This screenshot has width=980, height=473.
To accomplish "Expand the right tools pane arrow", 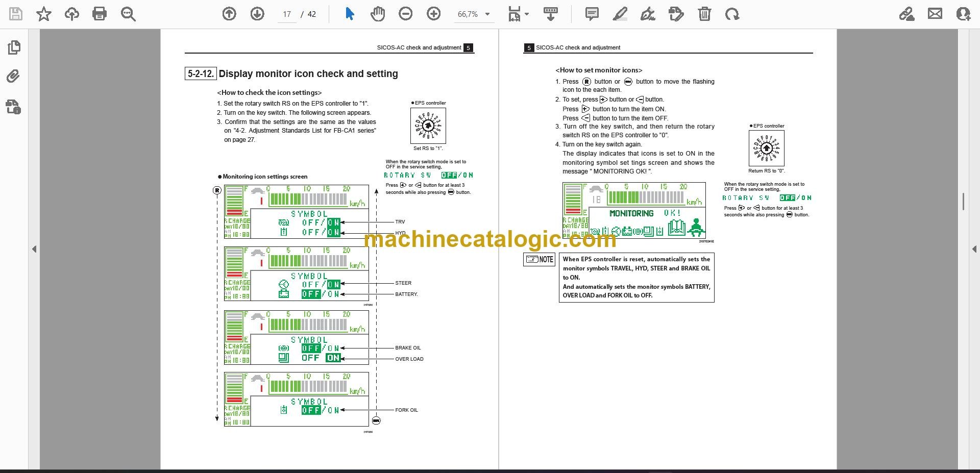I will pyautogui.click(x=974, y=249).
